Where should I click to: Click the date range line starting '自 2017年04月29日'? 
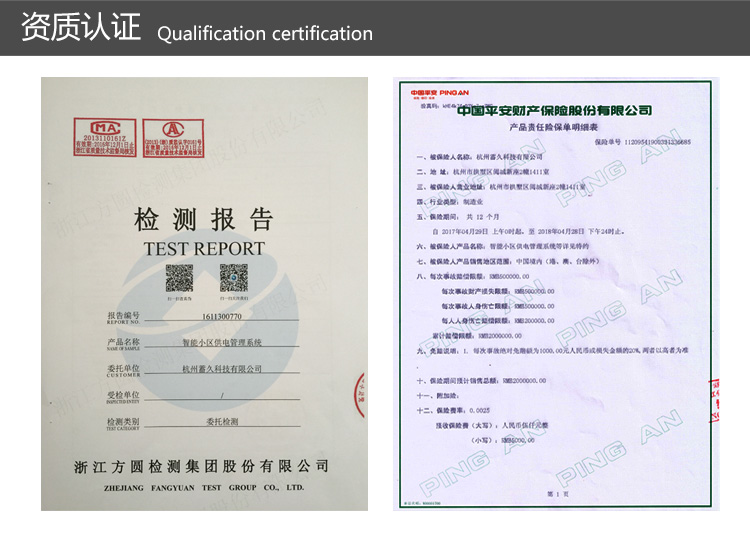(x=528, y=231)
